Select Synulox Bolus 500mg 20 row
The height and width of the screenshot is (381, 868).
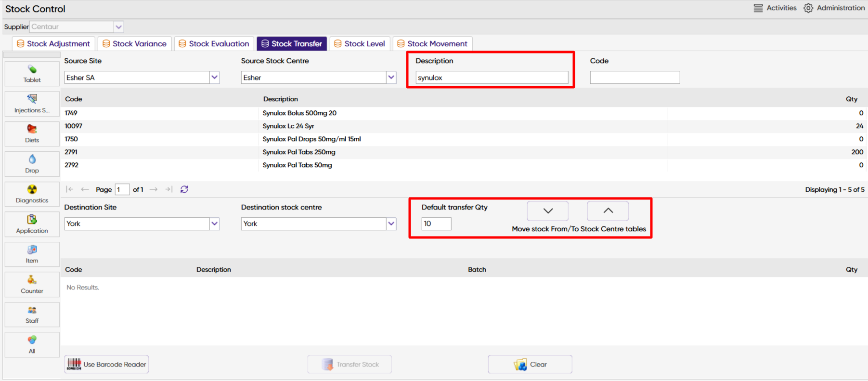pos(464,113)
